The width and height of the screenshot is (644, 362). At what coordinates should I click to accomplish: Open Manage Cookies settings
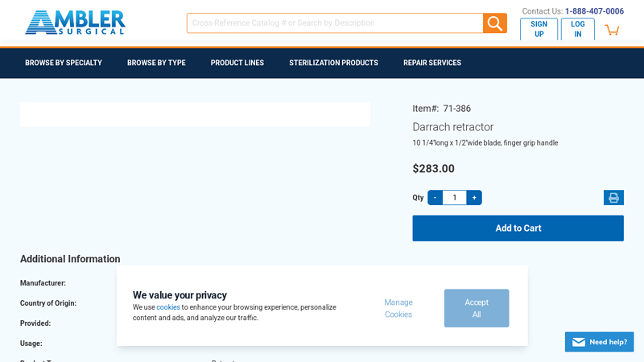398,308
